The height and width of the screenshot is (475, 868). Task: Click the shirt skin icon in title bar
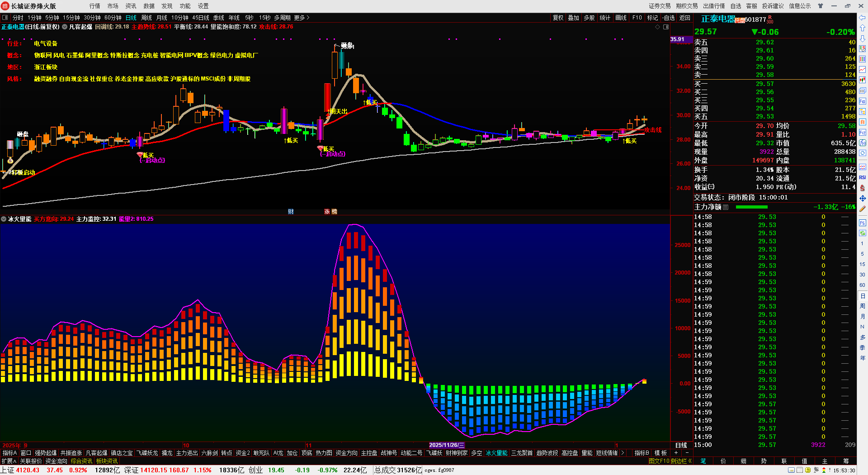point(821,6)
